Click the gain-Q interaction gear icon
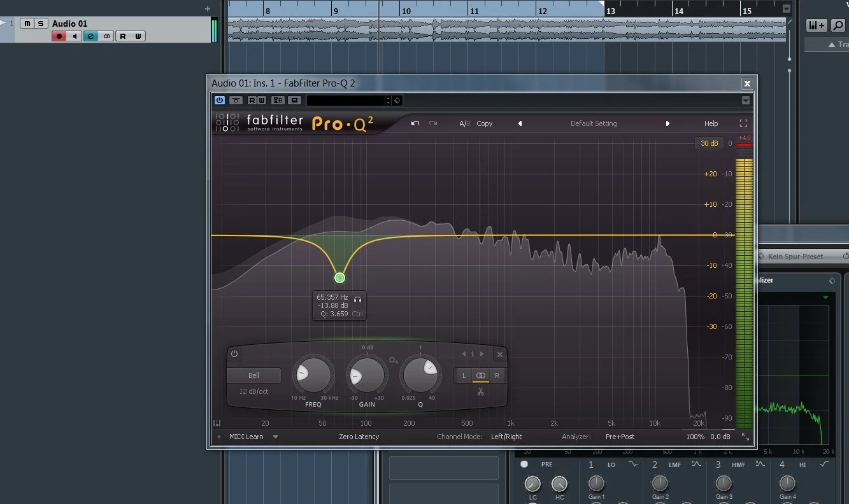The image size is (849, 504). click(x=393, y=360)
